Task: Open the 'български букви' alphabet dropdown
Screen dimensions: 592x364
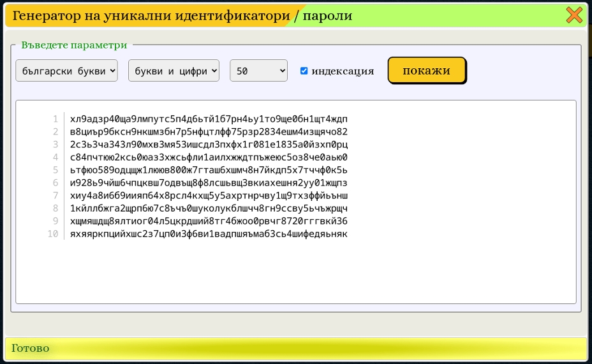Action: (66, 71)
